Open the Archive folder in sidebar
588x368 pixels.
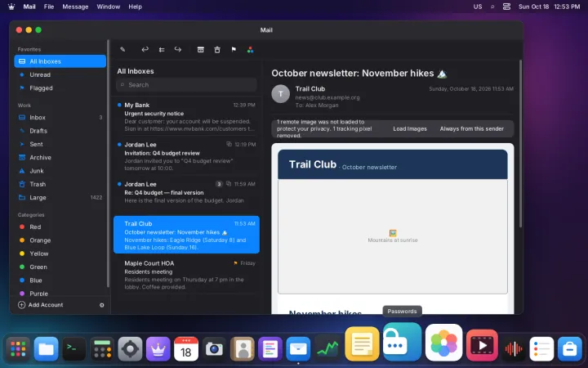(x=60, y=157)
